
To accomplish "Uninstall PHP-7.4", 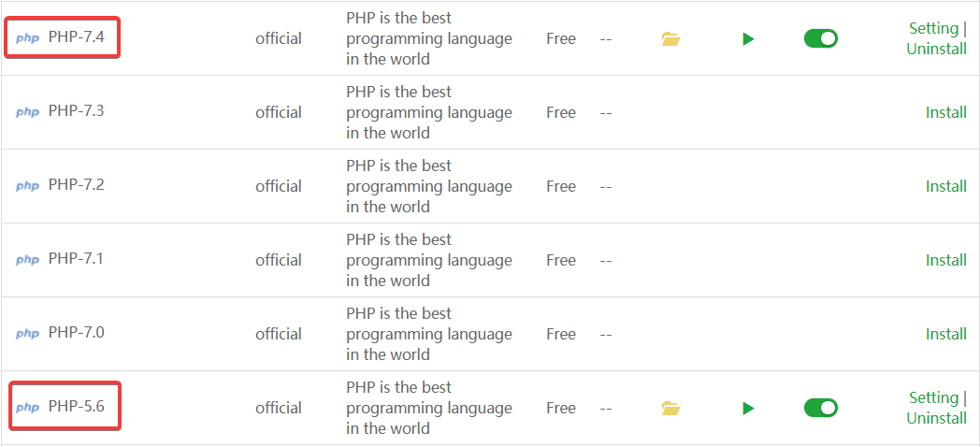I will point(936,50).
